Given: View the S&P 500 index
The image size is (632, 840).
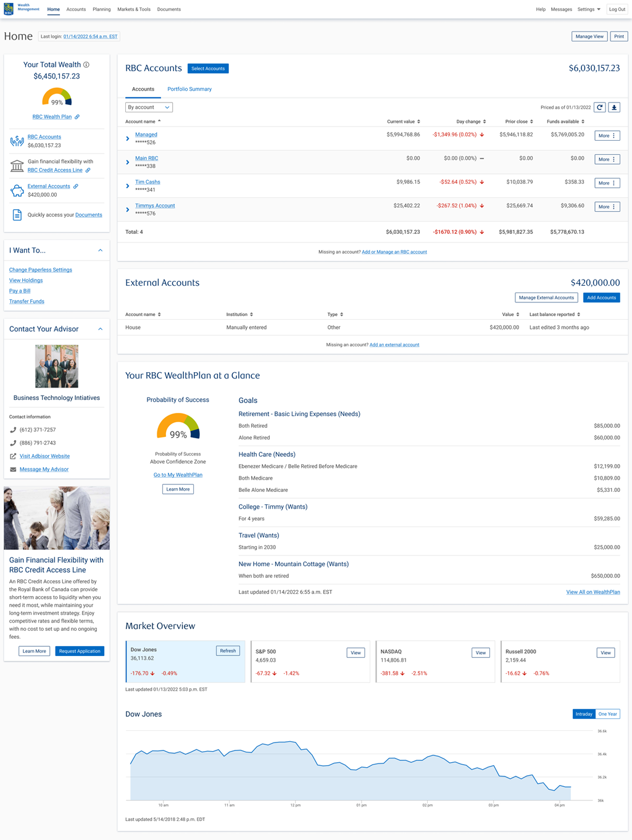Looking at the screenshot, I should (356, 652).
